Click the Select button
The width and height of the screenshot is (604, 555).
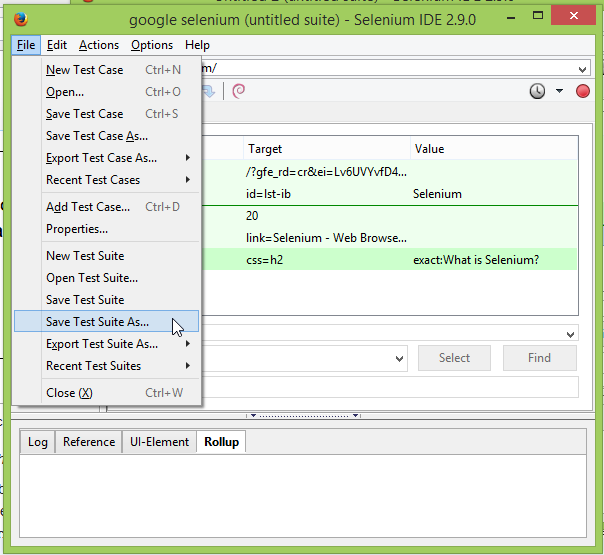[x=454, y=358]
